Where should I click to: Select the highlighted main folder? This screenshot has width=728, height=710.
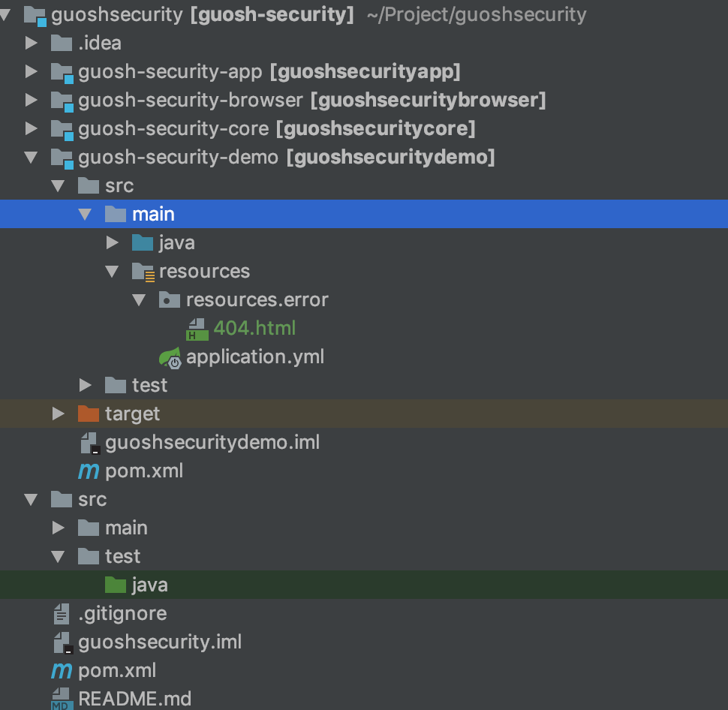[x=154, y=214]
